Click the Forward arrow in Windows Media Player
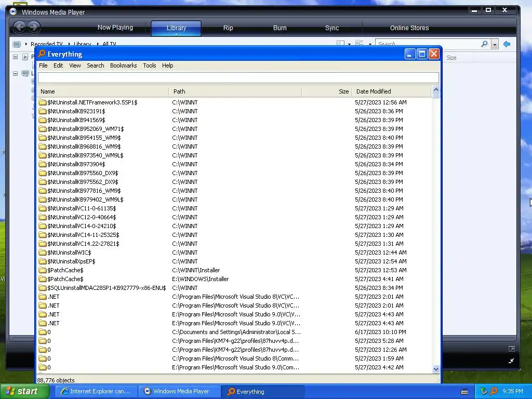Screen dimensions: 532x399 tap(34, 27)
